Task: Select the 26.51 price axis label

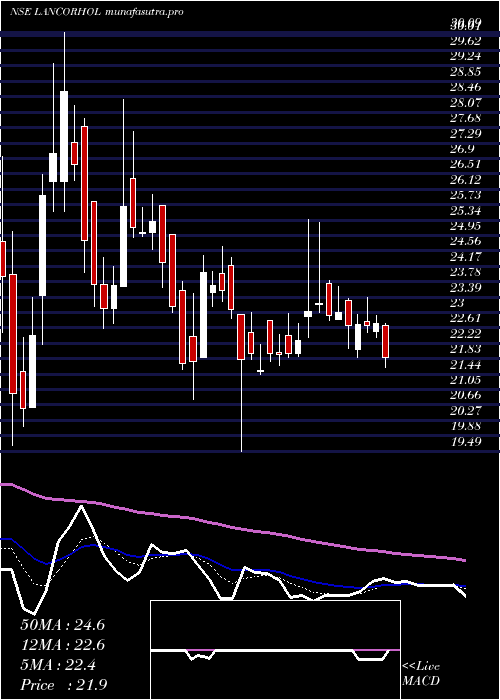Action: coord(466,164)
